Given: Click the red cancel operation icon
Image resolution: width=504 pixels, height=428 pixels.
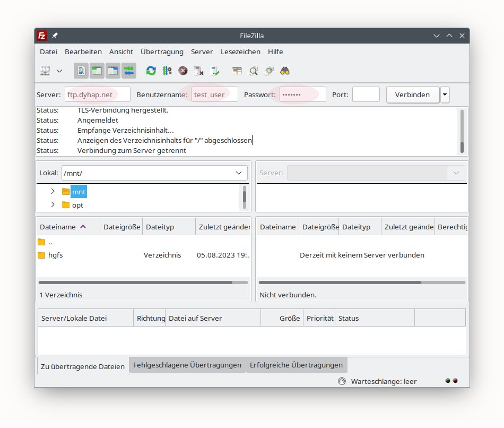Looking at the screenshot, I should (x=183, y=71).
